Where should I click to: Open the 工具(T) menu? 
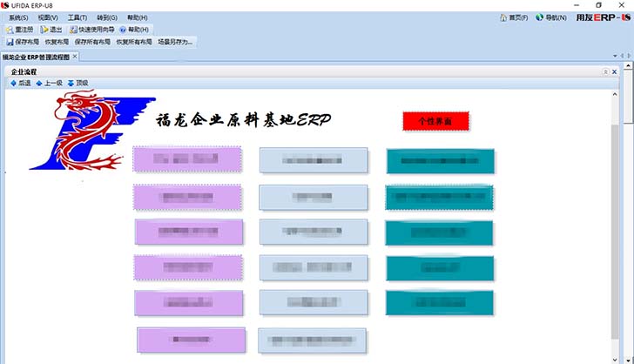coord(78,17)
